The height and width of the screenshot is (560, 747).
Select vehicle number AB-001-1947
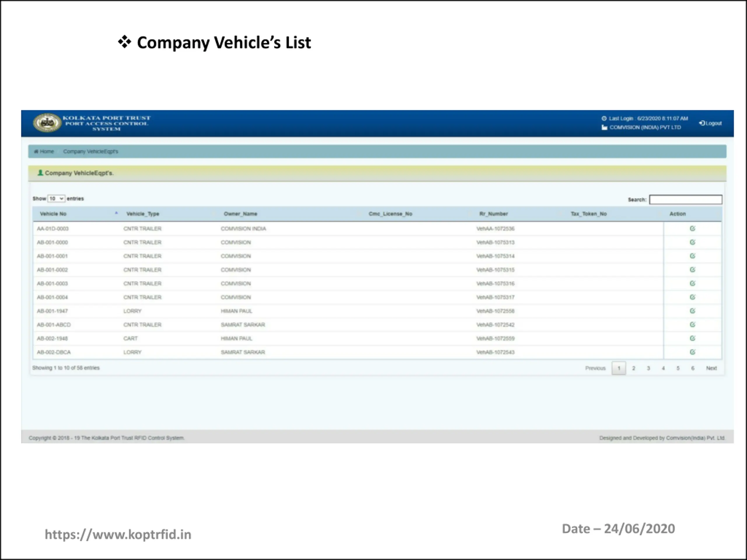pos(52,311)
